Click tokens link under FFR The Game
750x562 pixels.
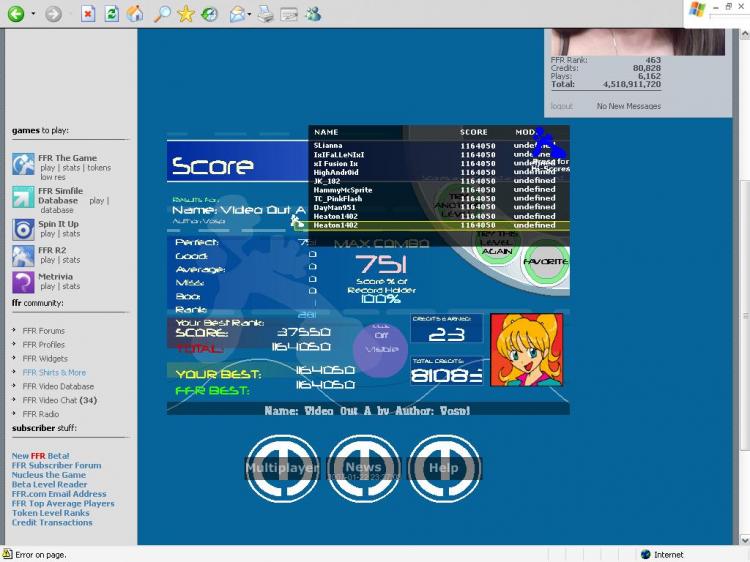99,168
